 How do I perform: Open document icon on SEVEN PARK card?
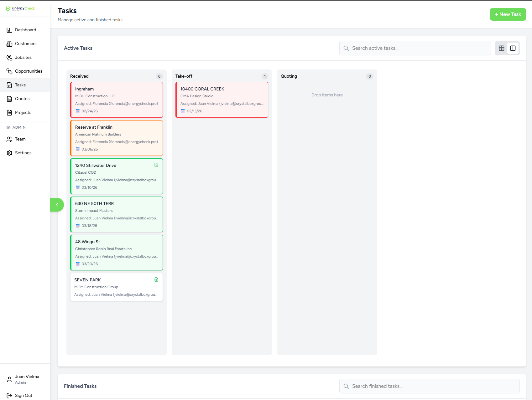[x=156, y=280]
